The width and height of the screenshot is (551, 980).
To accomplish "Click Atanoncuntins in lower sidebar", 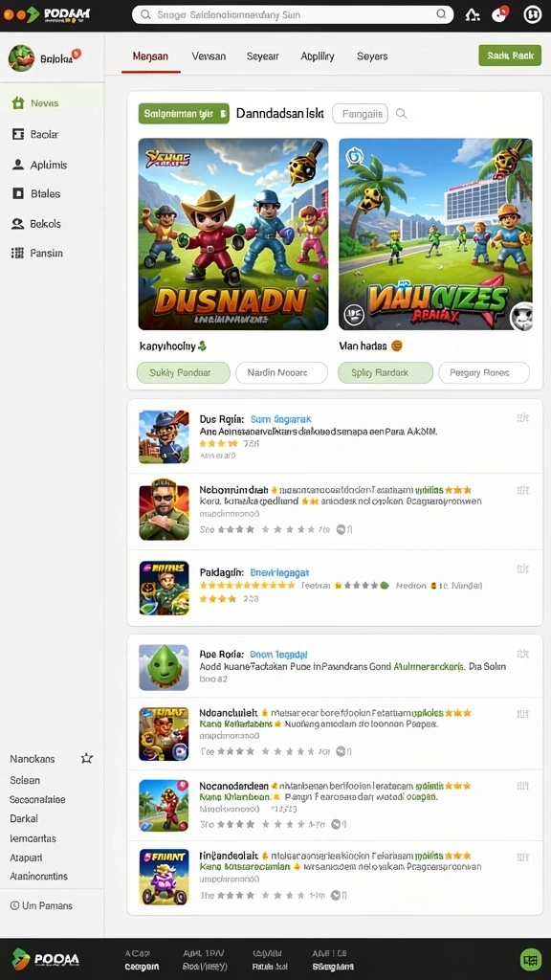I will (x=38, y=877).
